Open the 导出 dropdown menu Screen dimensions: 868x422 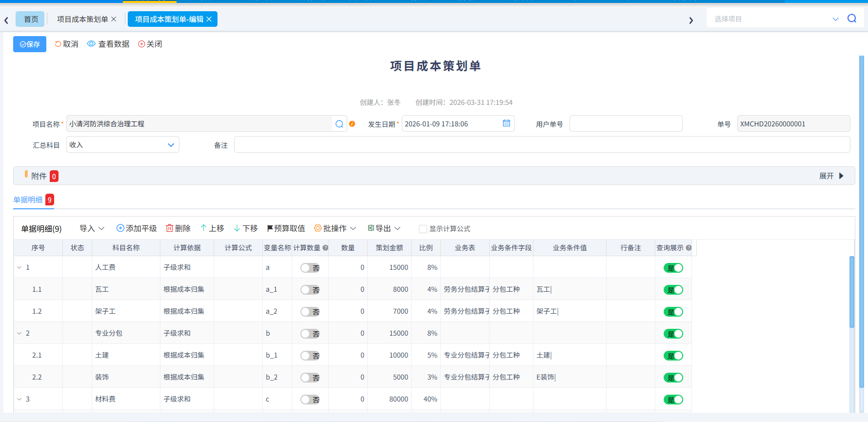tap(384, 228)
